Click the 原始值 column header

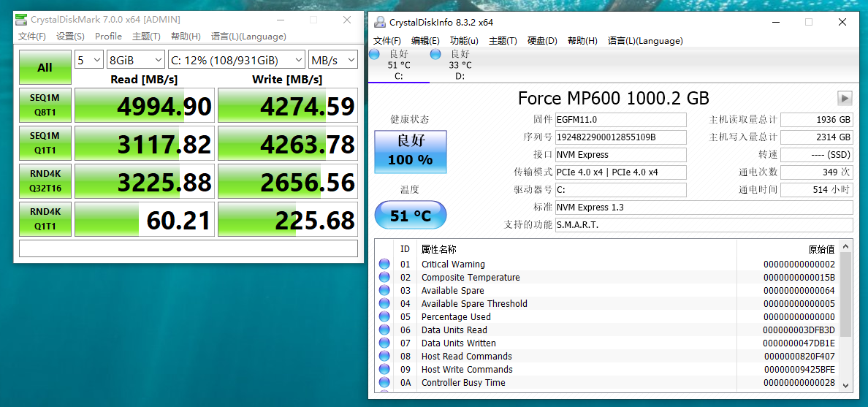pos(822,250)
